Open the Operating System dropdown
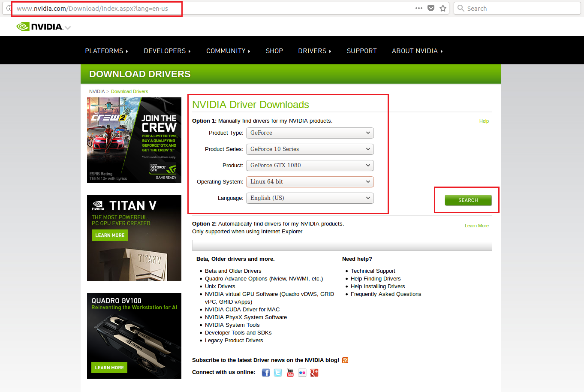 click(310, 182)
